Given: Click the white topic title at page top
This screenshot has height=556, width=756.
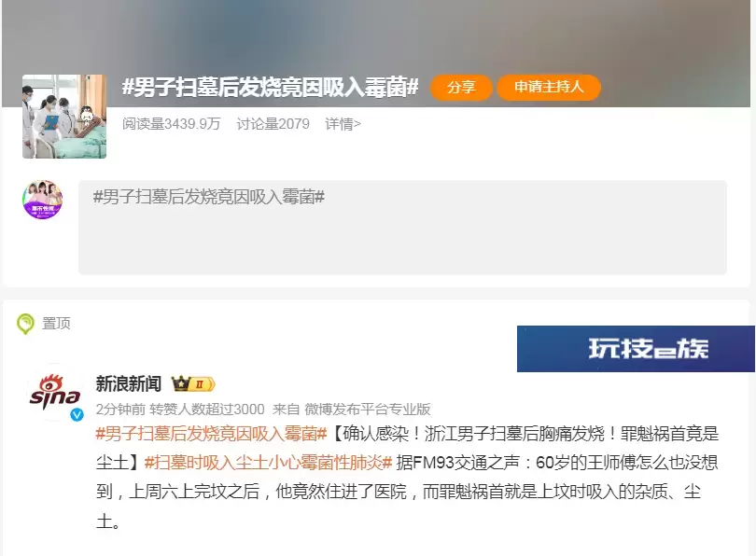Looking at the screenshot, I should (270, 87).
